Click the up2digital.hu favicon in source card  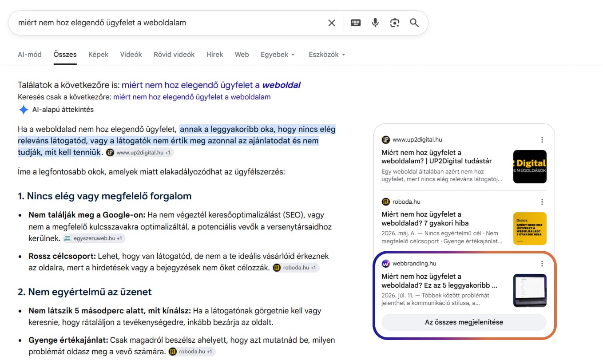click(x=385, y=139)
